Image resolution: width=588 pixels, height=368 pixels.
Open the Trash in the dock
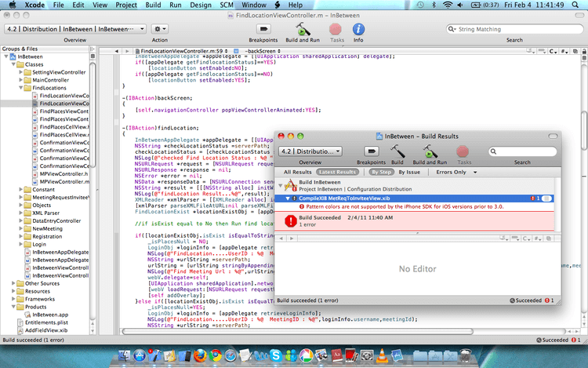tap(466, 355)
